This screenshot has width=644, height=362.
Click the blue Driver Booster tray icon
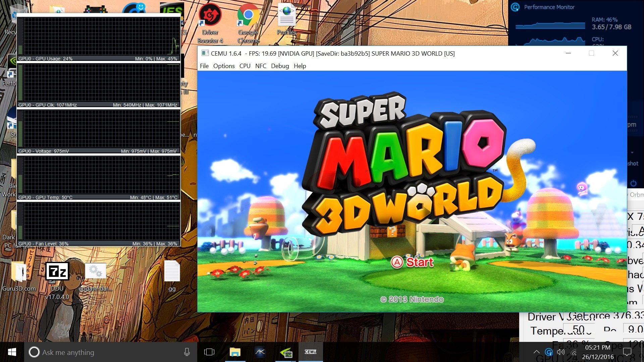pyautogui.click(x=549, y=352)
